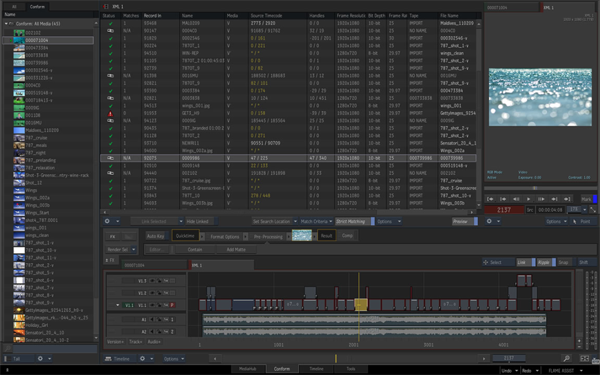Click the timeline horizontal scroll bar
The width and height of the screenshot is (600, 375).
349,359
